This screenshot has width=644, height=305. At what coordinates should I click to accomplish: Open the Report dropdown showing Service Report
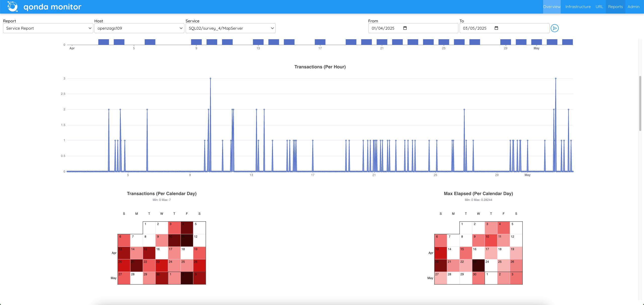point(48,28)
